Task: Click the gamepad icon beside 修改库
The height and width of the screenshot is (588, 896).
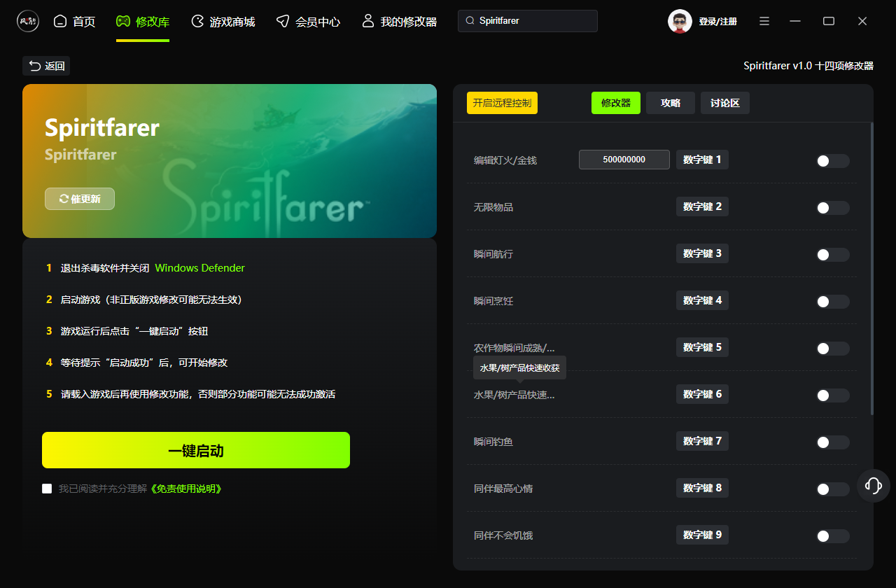Action: tap(122, 21)
